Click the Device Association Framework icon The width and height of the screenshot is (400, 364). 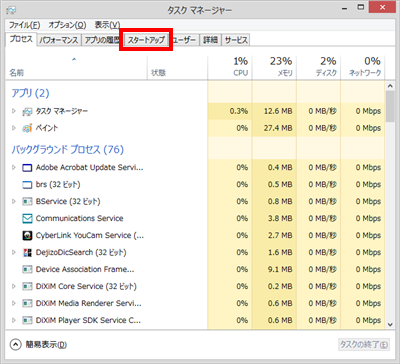[27, 269]
